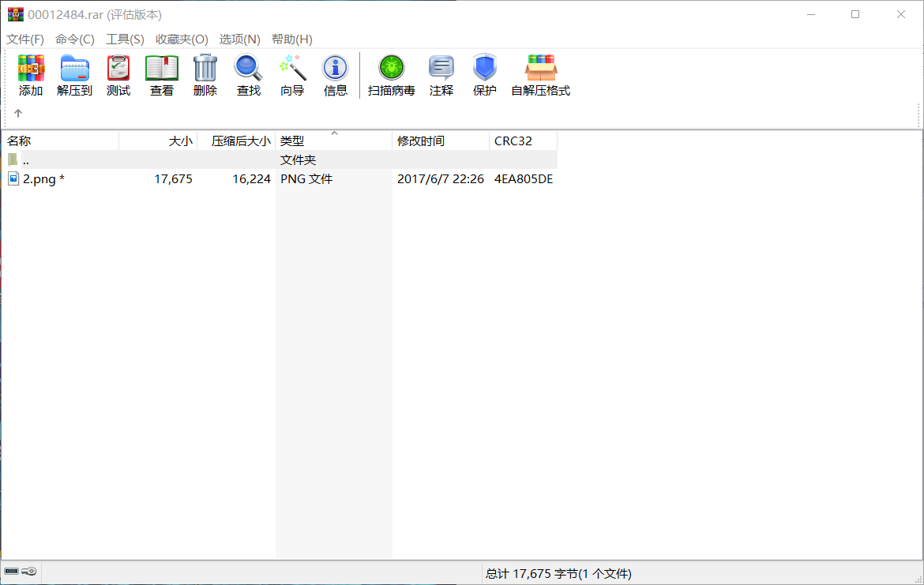Viewport: 924px width, 585px height.
Task: Open the 选项(N) menu
Action: coord(241,39)
